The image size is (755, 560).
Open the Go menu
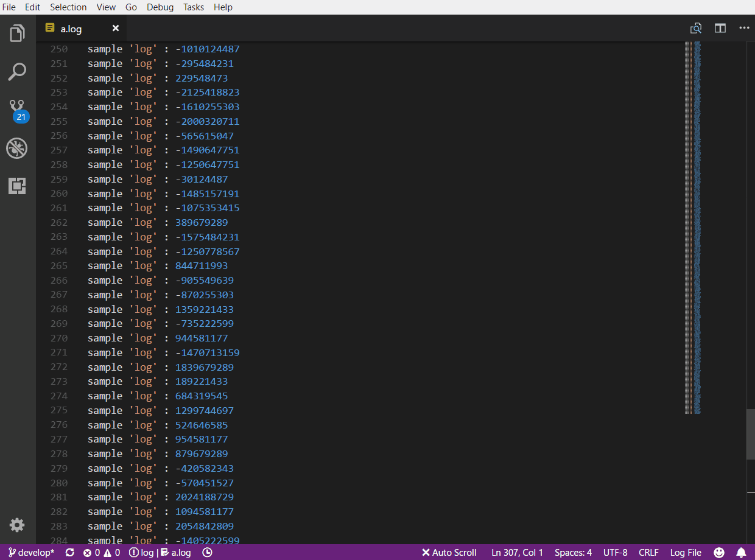point(131,7)
